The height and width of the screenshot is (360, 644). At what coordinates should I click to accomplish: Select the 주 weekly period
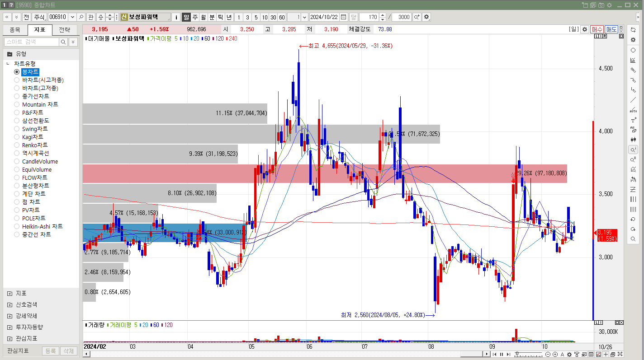coord(195,17)
